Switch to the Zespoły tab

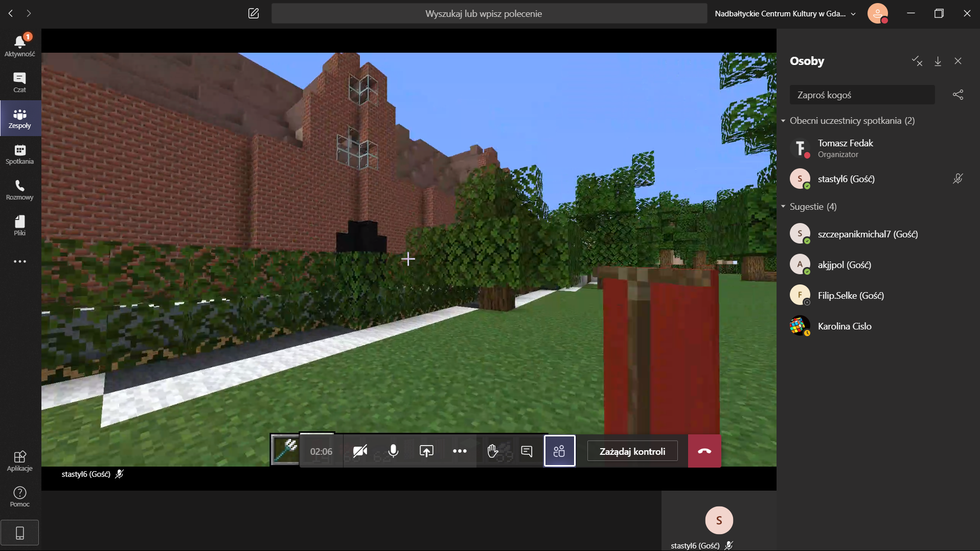pos(20,118)
